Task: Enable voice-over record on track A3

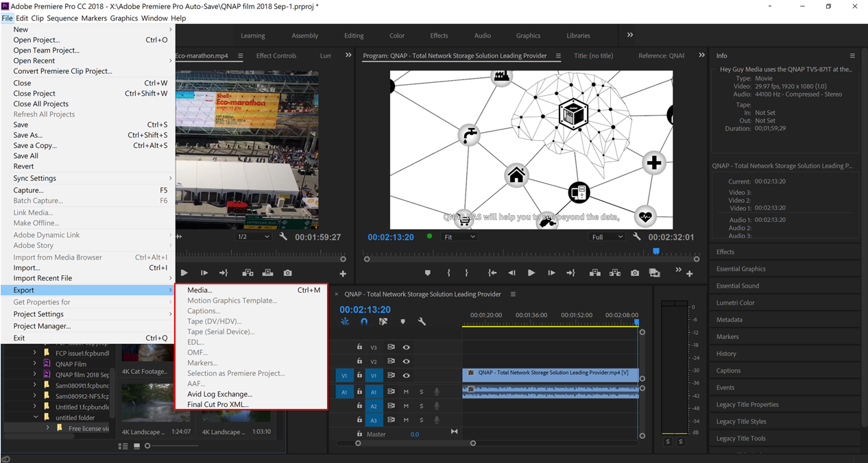Action: pos(437,421)
